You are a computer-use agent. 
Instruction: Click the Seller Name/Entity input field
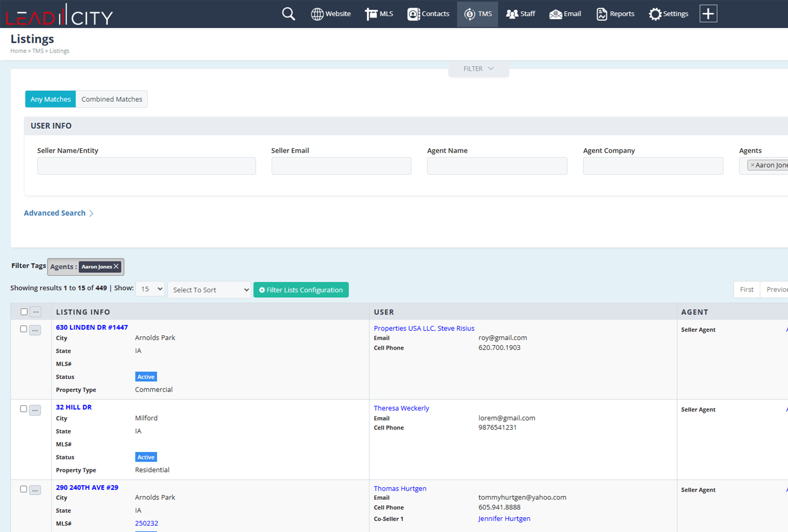146,166
